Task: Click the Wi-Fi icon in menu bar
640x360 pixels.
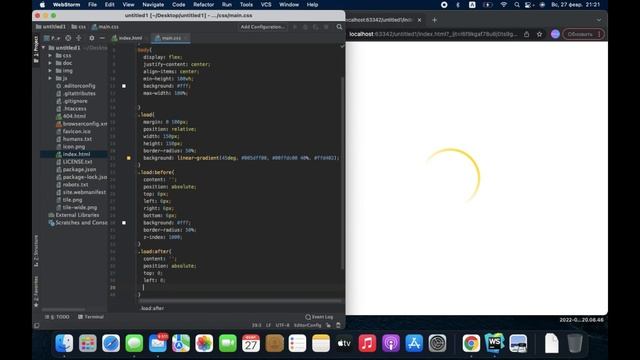Action: [504, 5]
